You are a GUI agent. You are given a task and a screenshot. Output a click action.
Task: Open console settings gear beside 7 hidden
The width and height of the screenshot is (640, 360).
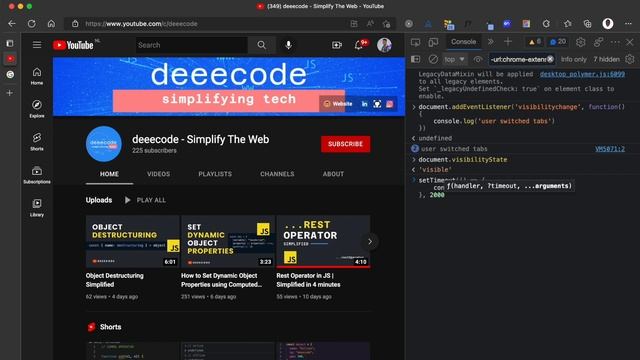coord(630,60)
